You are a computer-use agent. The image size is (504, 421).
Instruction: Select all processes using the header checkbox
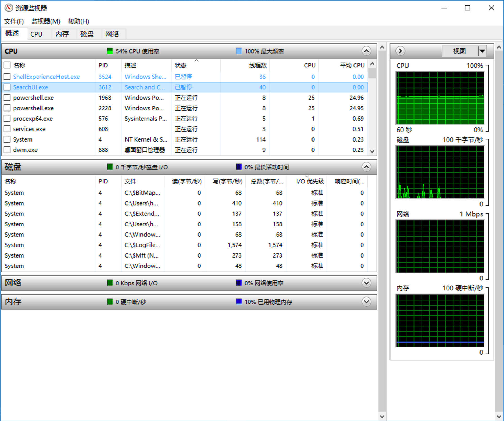point(7,65)
